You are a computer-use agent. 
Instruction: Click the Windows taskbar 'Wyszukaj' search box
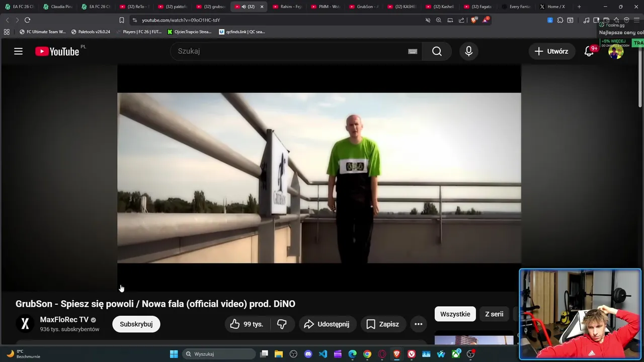pyautogui.click(x=218, y=354)
